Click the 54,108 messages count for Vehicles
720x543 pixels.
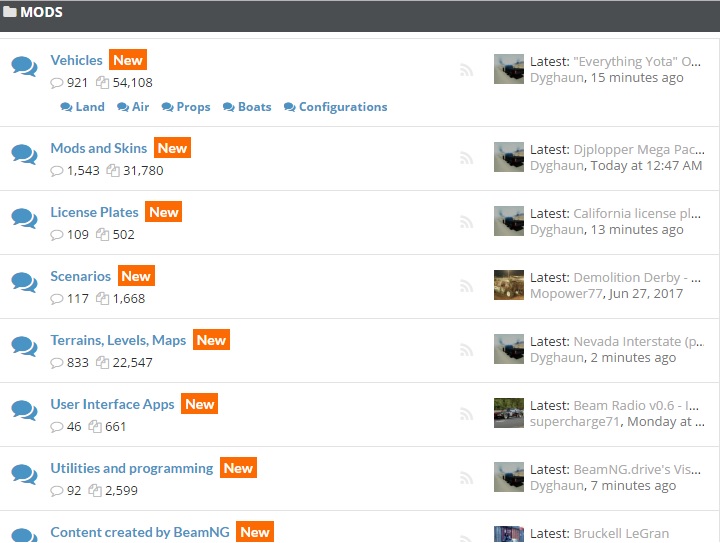pos(133,83)
